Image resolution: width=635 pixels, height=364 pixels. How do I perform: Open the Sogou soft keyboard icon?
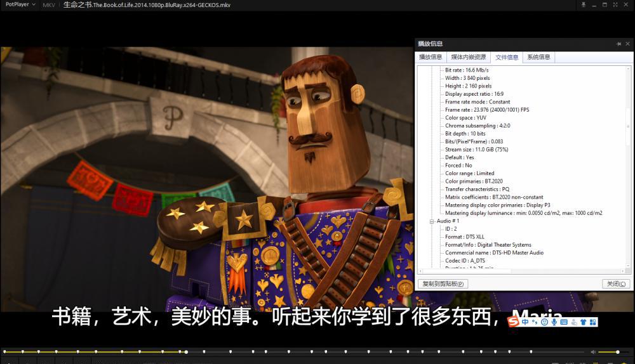(x=564, y=322)
